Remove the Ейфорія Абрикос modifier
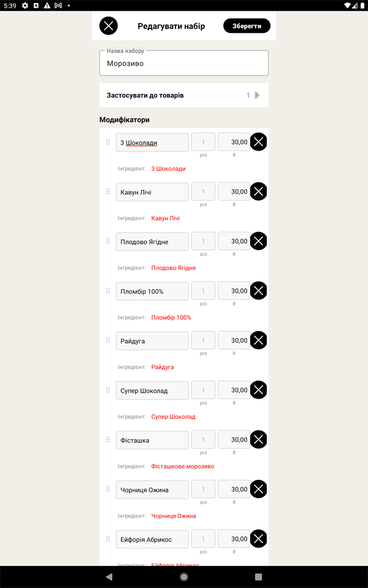368x588 pixels. coord(259,539)
